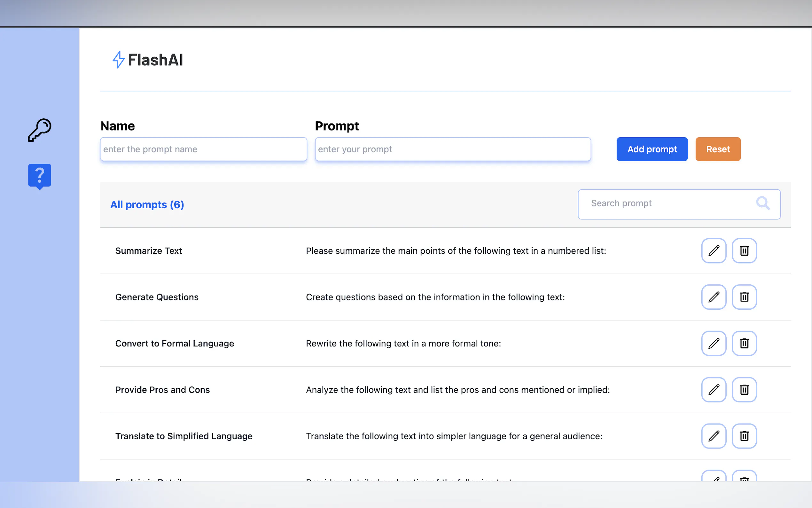The height and width of the screenshot is (508, 812).
Task: Focus the enter your prompt field
Action: [x=452, y=149]
